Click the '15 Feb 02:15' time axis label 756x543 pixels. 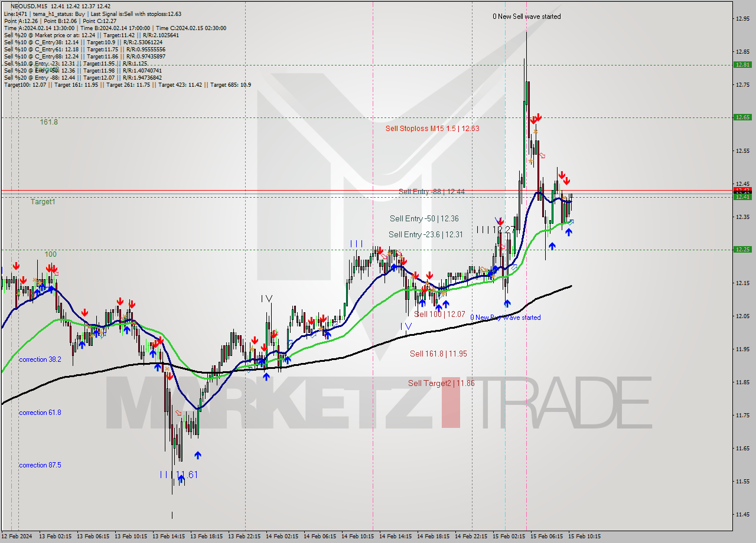click(509, 537)
